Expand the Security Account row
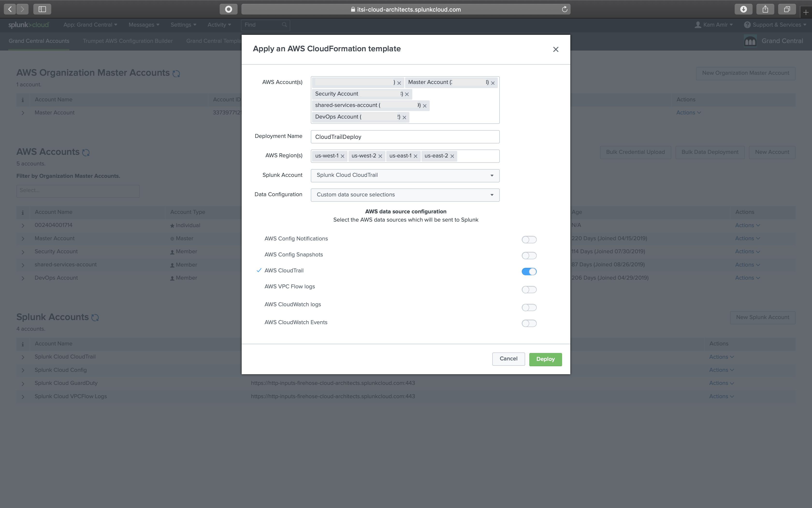This screenshot has height=508, width=812. [x=23, y=252]
